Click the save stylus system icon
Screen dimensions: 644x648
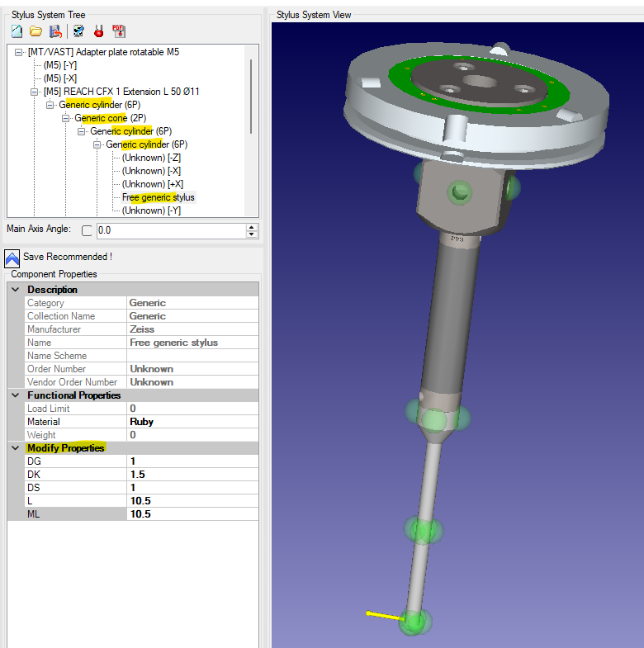[x=55, y=31]
